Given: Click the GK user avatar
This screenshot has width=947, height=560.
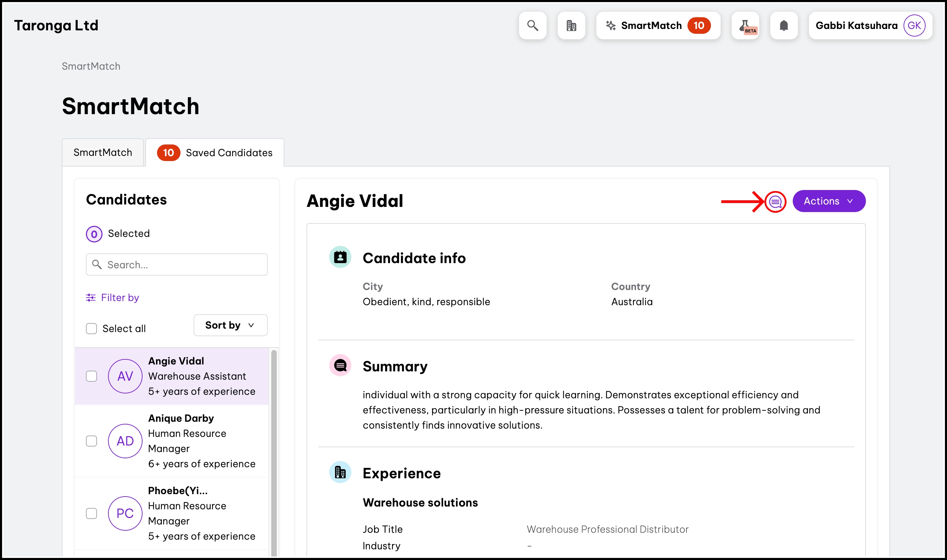Looking at the screenshot, I should [x=914, y=25].
